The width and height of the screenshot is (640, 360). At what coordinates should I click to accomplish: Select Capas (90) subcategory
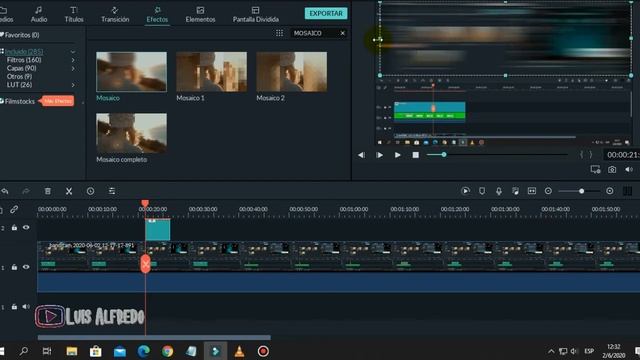click(21, 68)
